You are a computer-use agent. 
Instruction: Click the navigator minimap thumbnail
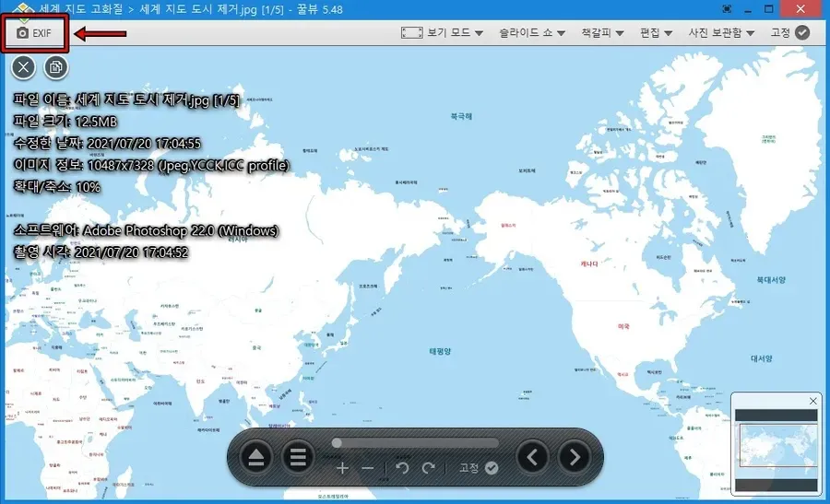tap(776, 451)
